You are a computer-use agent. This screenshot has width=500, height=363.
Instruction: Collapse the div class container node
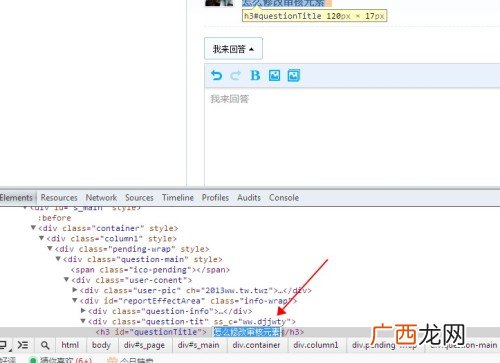pos(33,228)
